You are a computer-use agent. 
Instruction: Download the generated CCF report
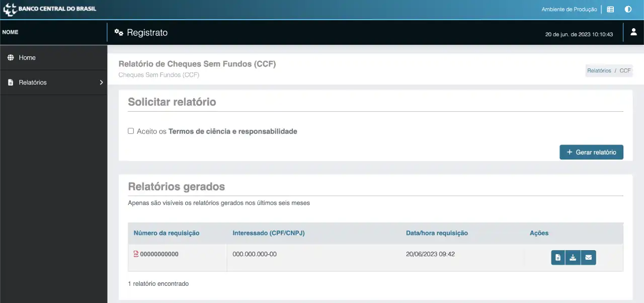pyautogui.click(x=573, y=258)
